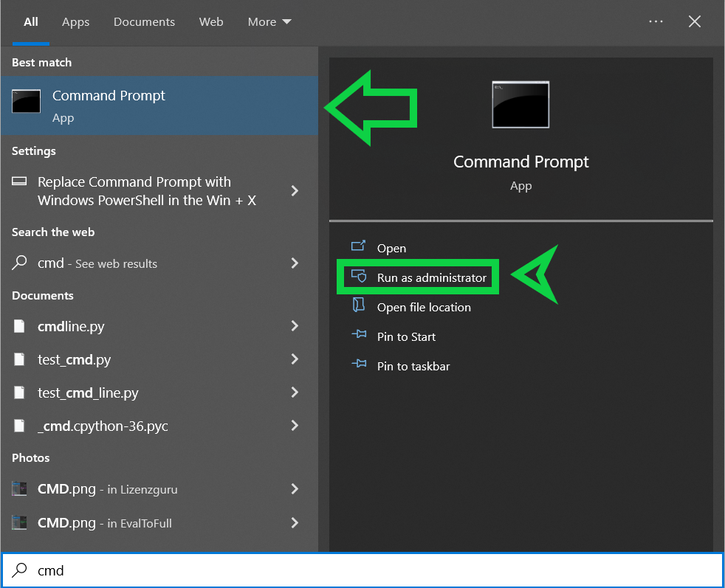Click the Command Prompt icon in best match
725x588 pixels.
[x=26, y=101]
